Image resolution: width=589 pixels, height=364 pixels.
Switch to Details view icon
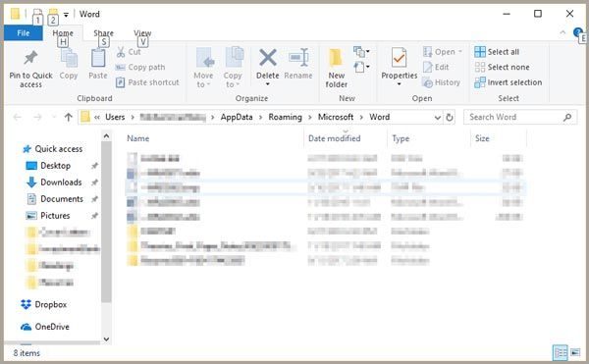coord(561,352)
